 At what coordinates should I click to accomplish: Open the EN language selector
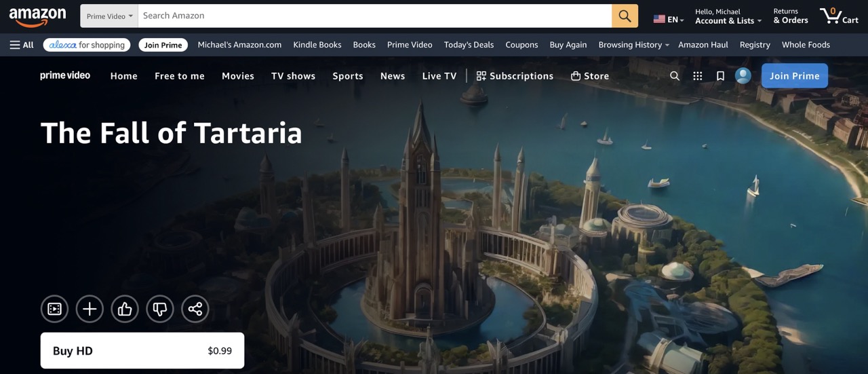click(669, 19)
